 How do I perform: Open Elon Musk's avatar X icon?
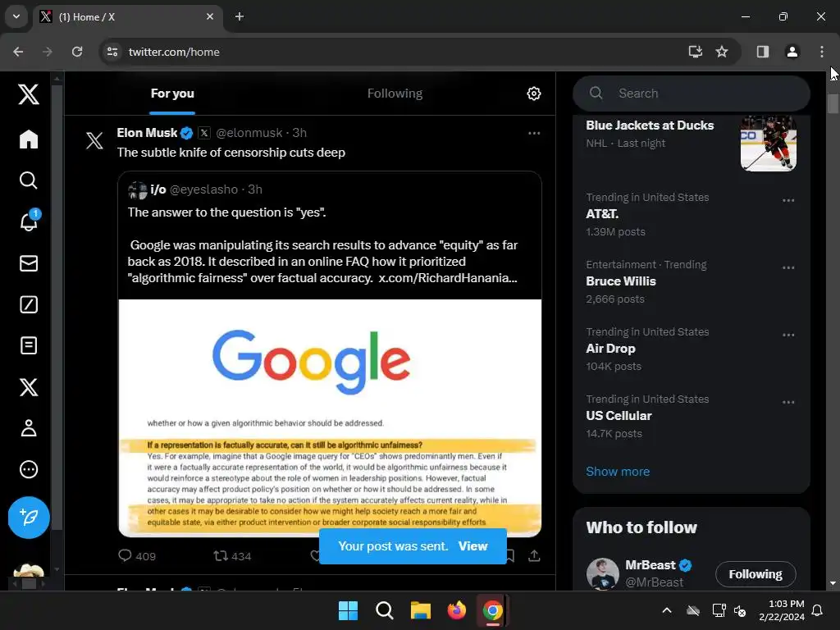coord(94,140)
